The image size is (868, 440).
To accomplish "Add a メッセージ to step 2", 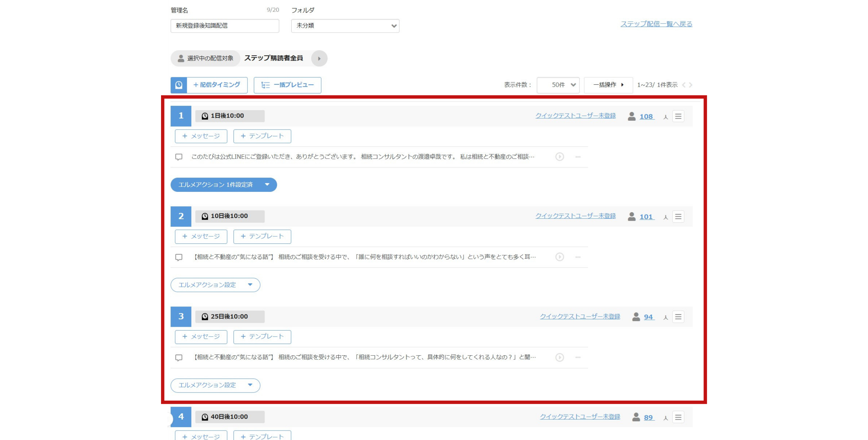I will tap(201, 237).
